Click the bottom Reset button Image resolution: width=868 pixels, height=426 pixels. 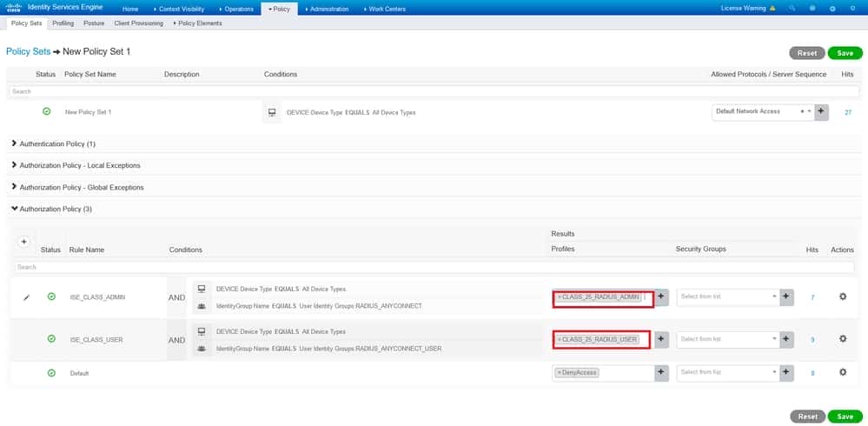(807, 416)
